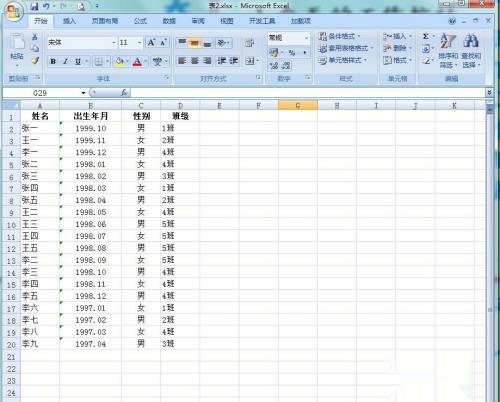Image resolution: width=500 pixels, height=402 pixels.
Task: Click the insert function fx icon
Action: tap(124, 93)
